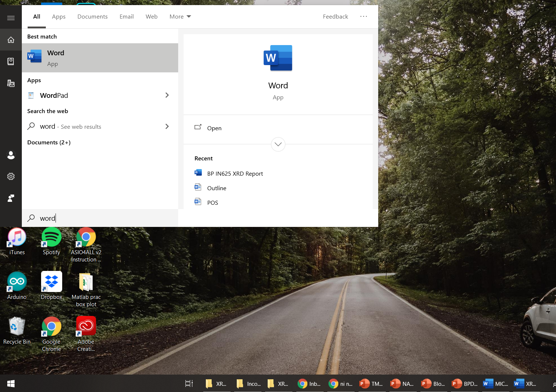Click the search magnifier beside web result

pos(31,126)
